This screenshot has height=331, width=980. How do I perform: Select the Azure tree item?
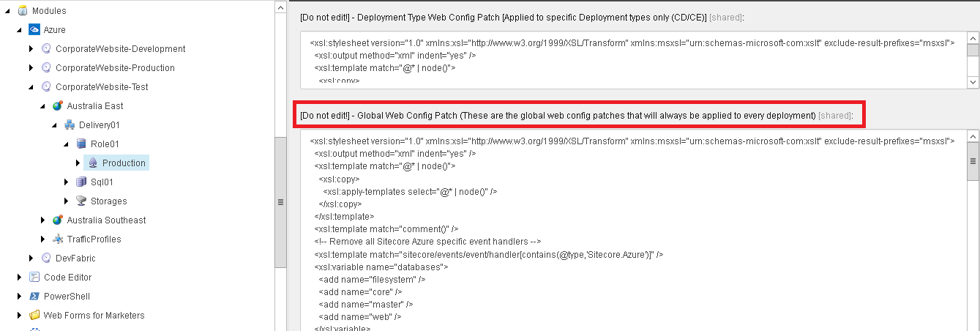(x=54, y=30)
